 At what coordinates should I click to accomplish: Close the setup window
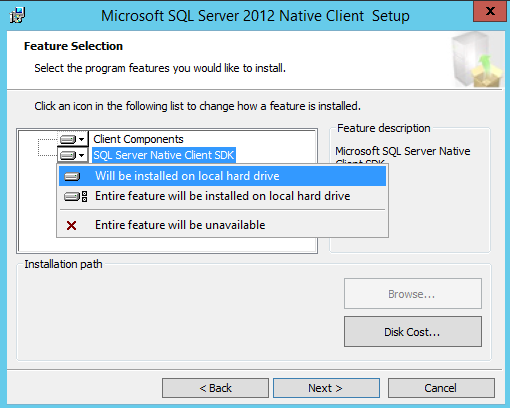[x=490, y=11]
